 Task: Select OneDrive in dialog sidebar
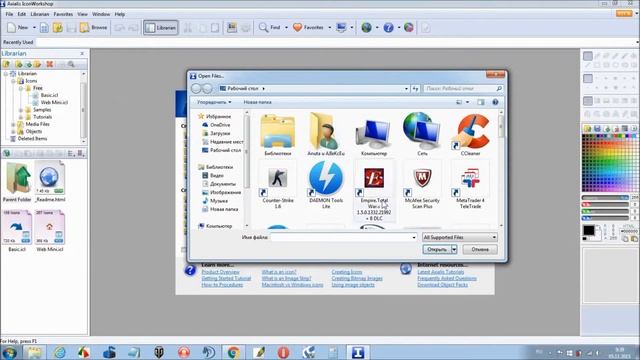(x=220, y=125)
